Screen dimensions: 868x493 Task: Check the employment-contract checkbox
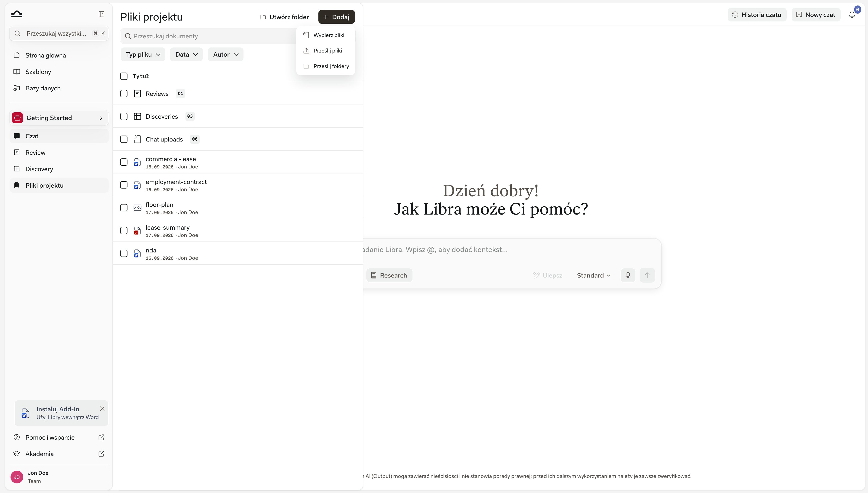124,185
